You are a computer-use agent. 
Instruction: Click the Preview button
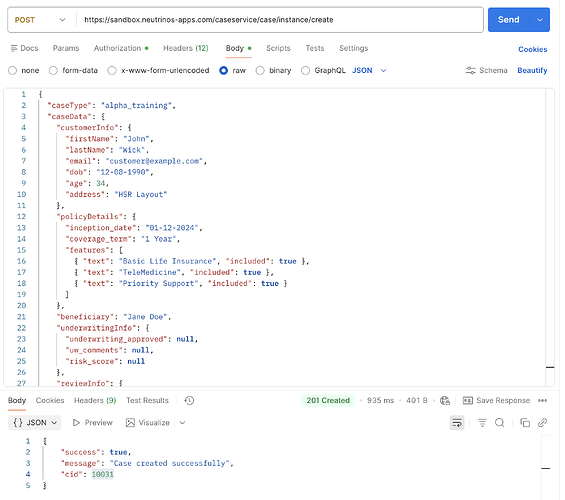[93, 423]
